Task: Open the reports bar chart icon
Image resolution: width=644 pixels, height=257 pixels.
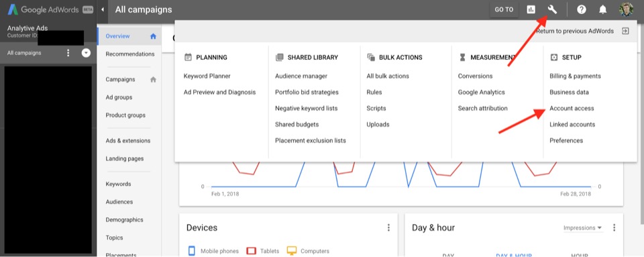Action: coord(531,9)
